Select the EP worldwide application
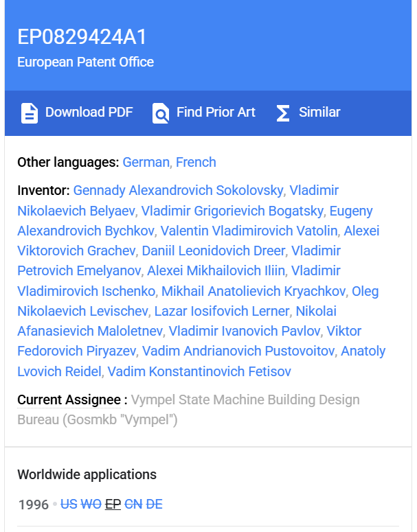 click(x=113, y=505)
